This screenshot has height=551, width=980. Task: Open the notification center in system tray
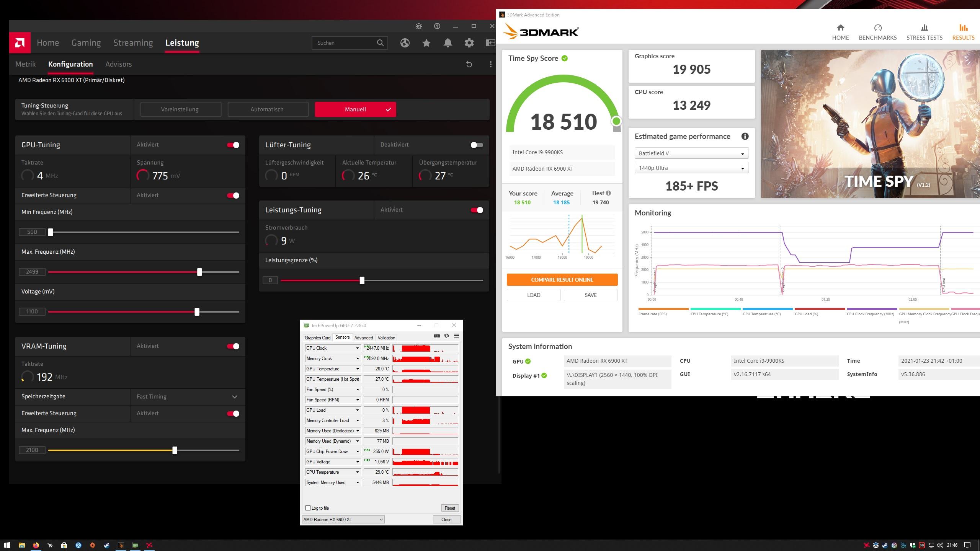click(967, 545)
